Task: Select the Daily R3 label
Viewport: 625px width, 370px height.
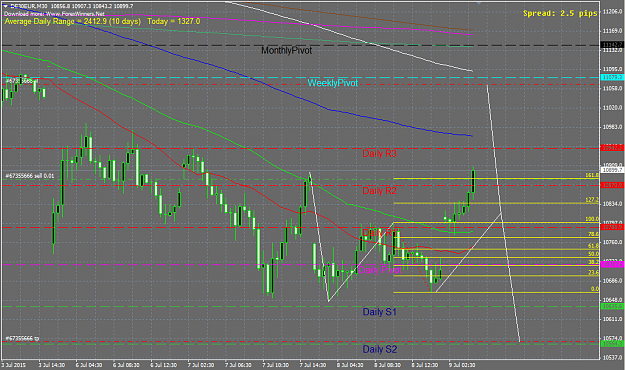Action: [x=379, y=154]
